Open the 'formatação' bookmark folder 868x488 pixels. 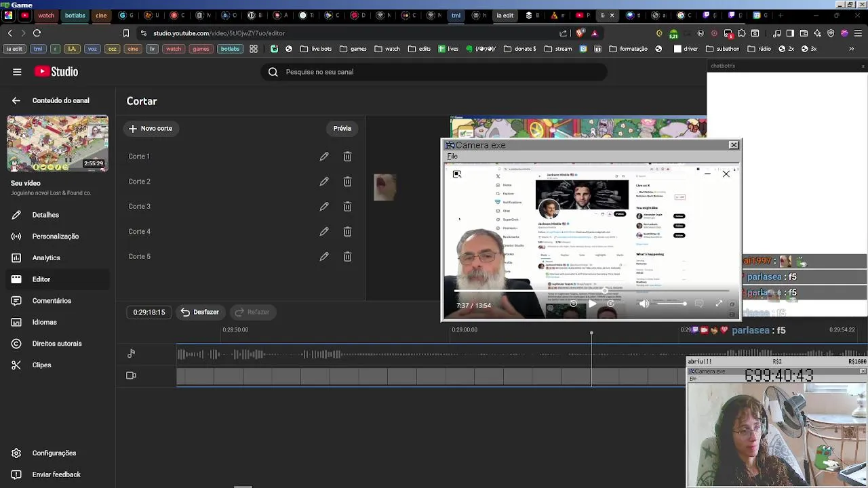point(628,49)
